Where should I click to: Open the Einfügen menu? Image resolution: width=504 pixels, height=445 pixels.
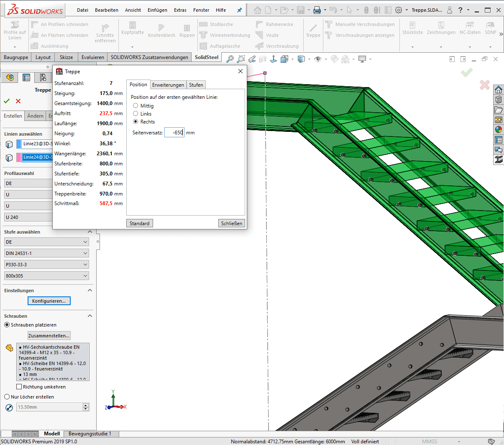coord(157,10)
